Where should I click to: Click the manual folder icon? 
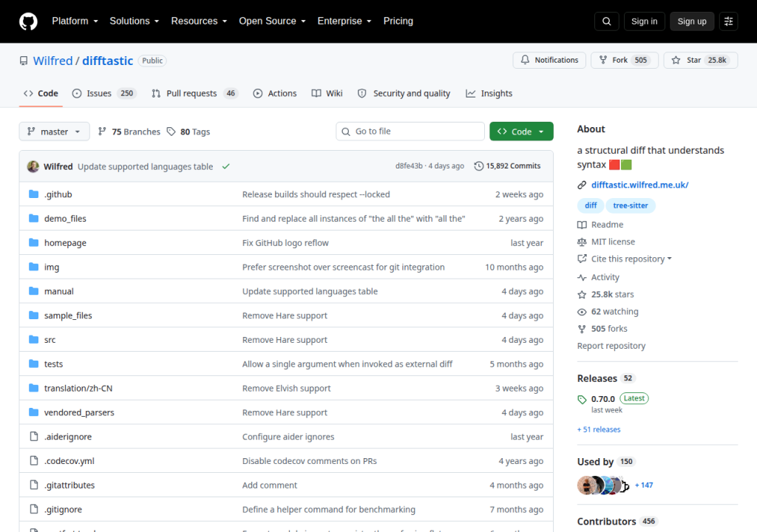(x=33, y=290)
